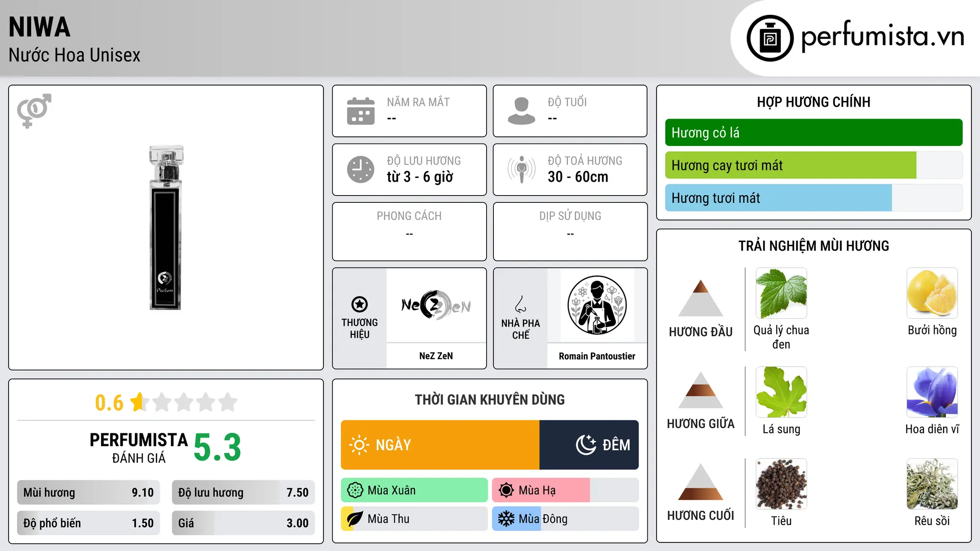Click the Độ lưu hương 7.50 score bar

pyautogui.click(x=243, y=493)
